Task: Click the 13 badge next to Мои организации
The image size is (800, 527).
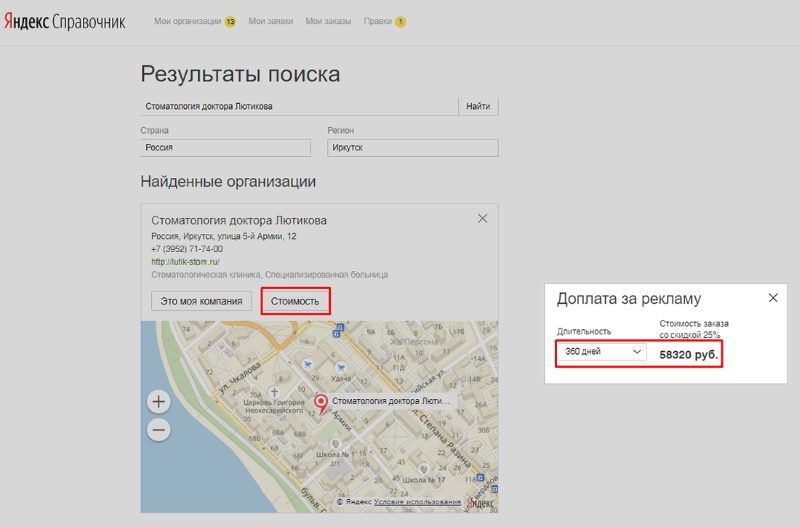Action: 230,22
